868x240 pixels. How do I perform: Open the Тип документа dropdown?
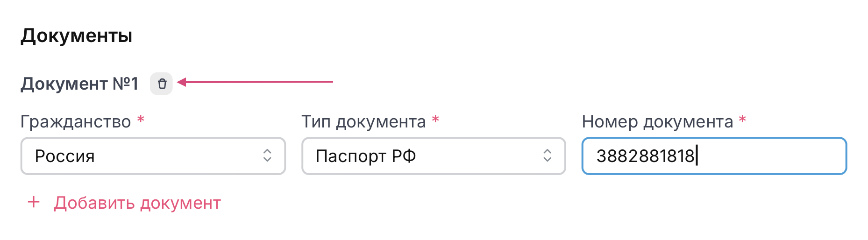click(434, 156)
